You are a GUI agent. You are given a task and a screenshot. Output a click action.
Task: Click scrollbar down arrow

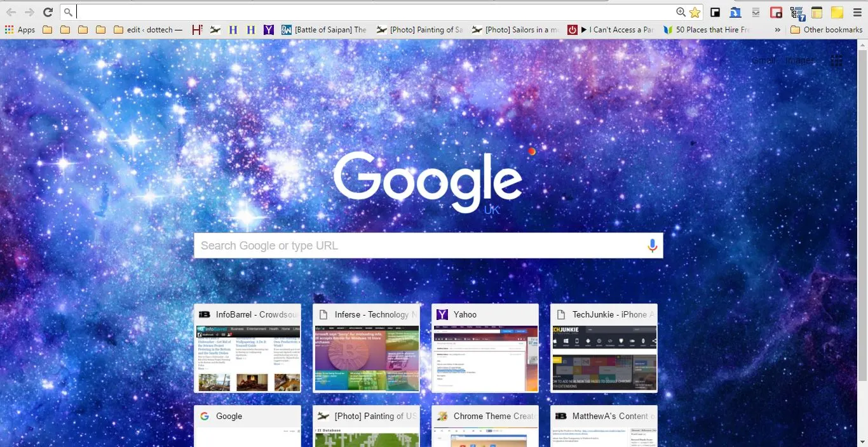(x=862, y=441)
